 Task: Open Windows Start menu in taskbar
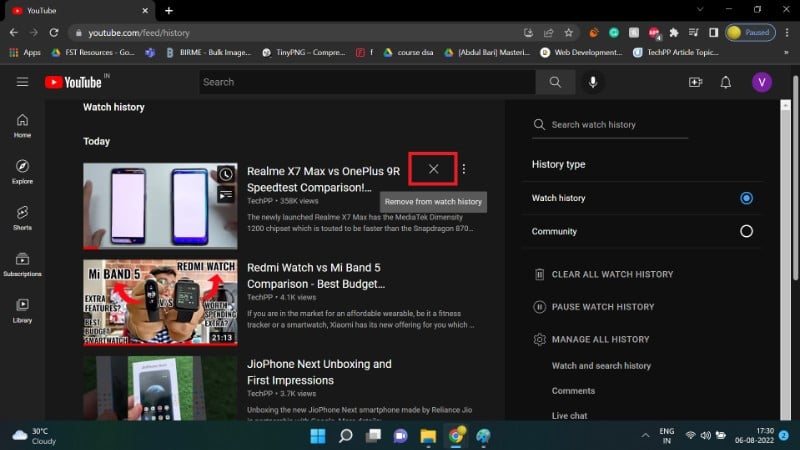(x=318, y=436)
